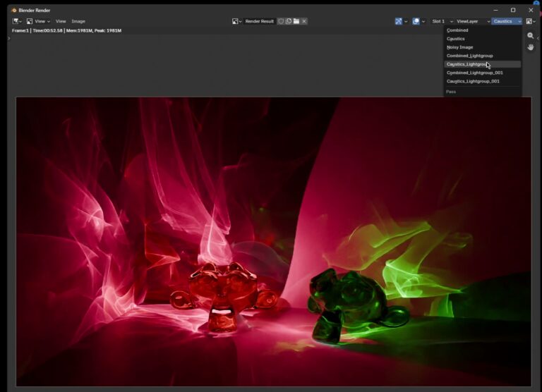Open the View menu

(x=61, y=21)
